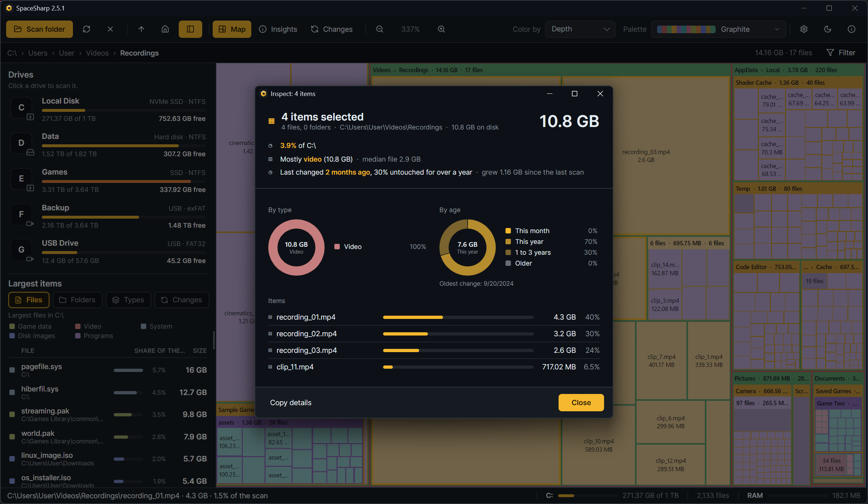Click Copy details in the dialog

pos(291,403)
